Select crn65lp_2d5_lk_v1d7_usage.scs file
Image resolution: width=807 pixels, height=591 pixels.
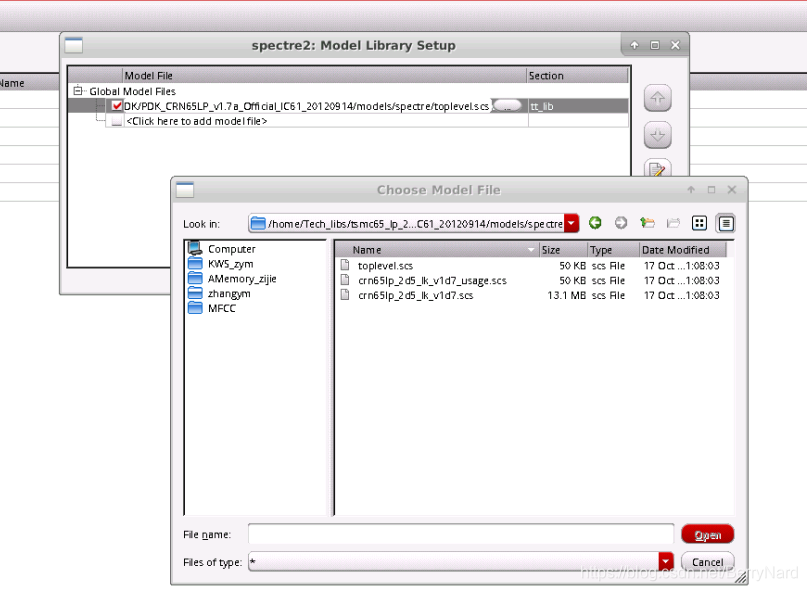tap(432, 281)
